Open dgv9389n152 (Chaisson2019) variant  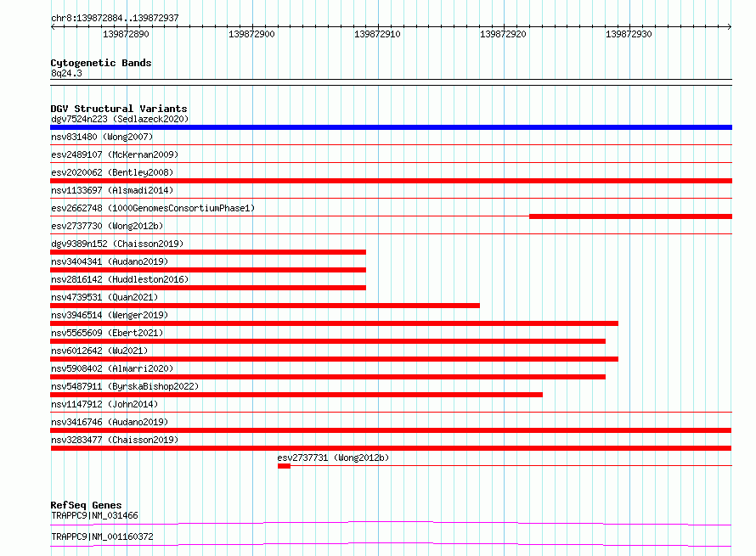pos(117,244)
